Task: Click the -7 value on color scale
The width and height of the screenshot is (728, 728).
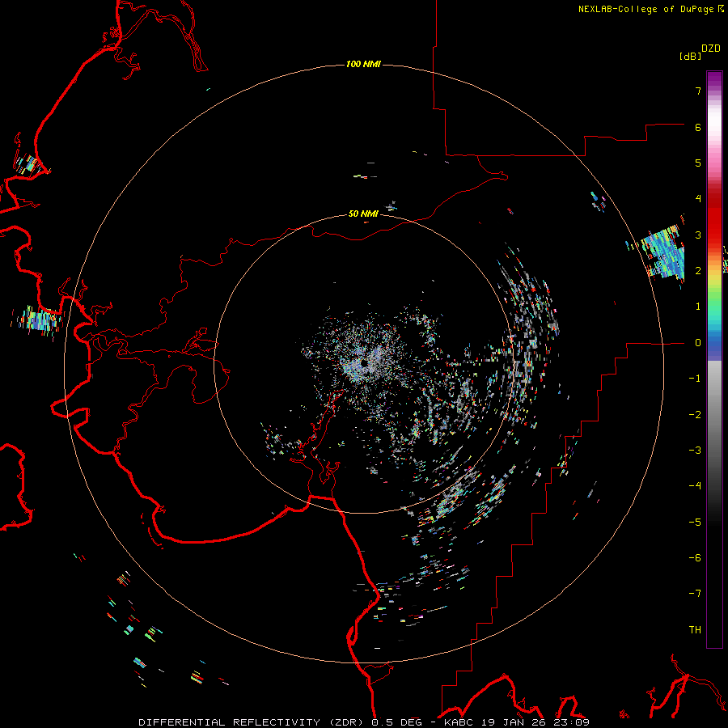Action: pos(695,594)
